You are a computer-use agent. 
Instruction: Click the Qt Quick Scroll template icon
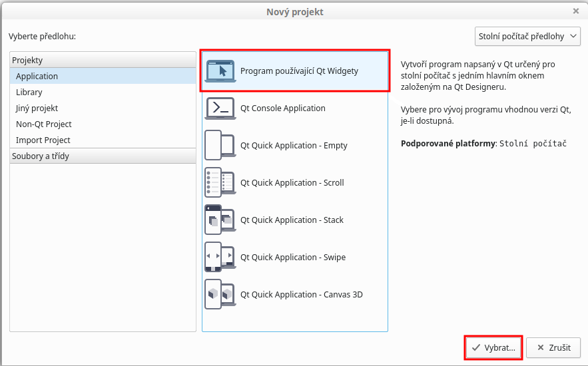pyautogui.click(x=220, y=182)
